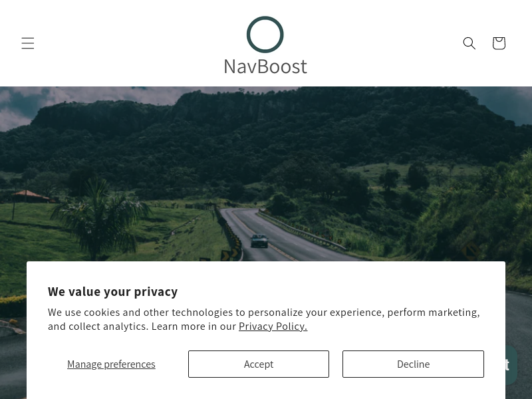The height and width of the screenshot is (399, 532).
Task: Click the NavBoost circle logo
Action: [x=265, y=35]
